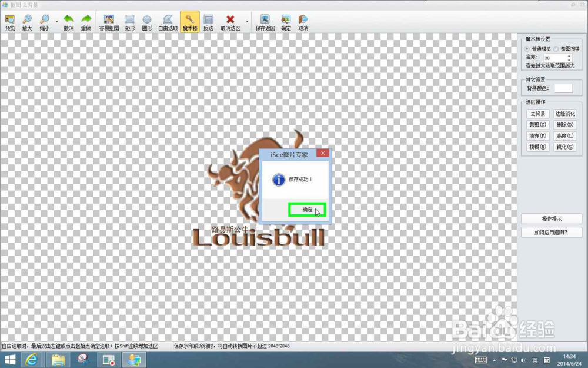Click the 操作提示 button
Image resolution: width=588 pixels, height=368 pixels.
(552, 219)
